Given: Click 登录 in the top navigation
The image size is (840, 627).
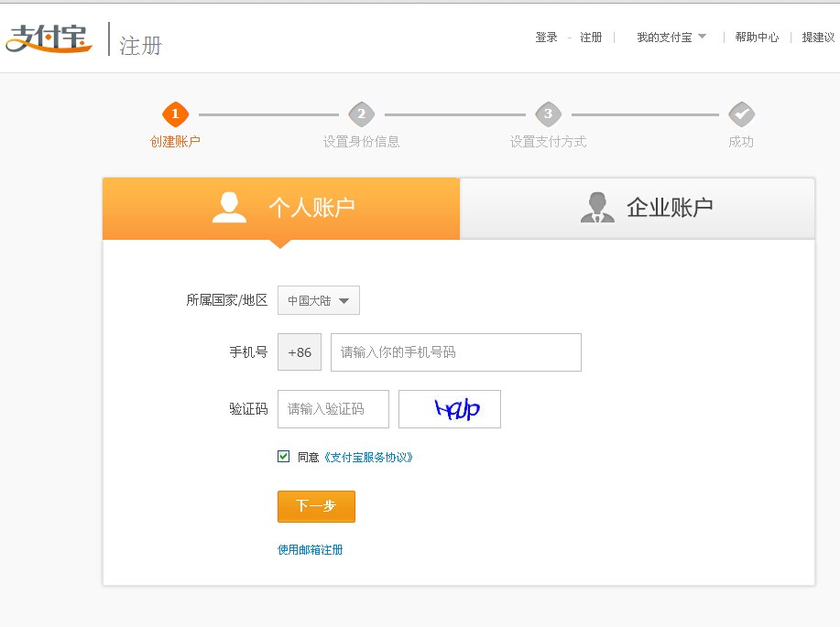Looking at the screenshot, I should (x=546, y=38).
